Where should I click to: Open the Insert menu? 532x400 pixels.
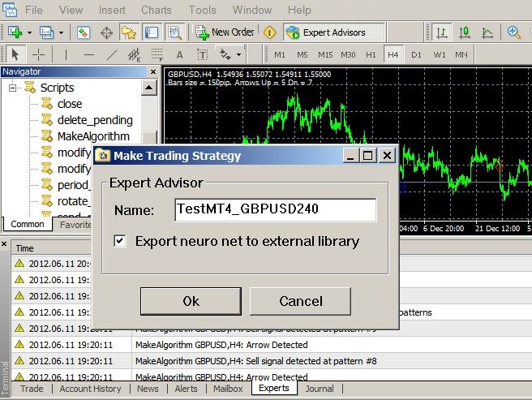pos(112,10)
